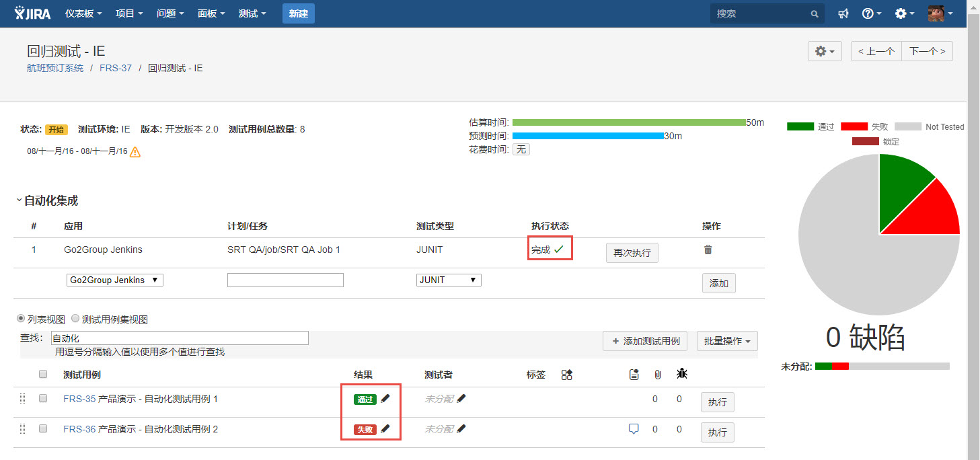Viewport: 980px width, 460px height.
Task: Edit result pencil for FRS-36
Action: pyautogui.click(x=385, y=428)
